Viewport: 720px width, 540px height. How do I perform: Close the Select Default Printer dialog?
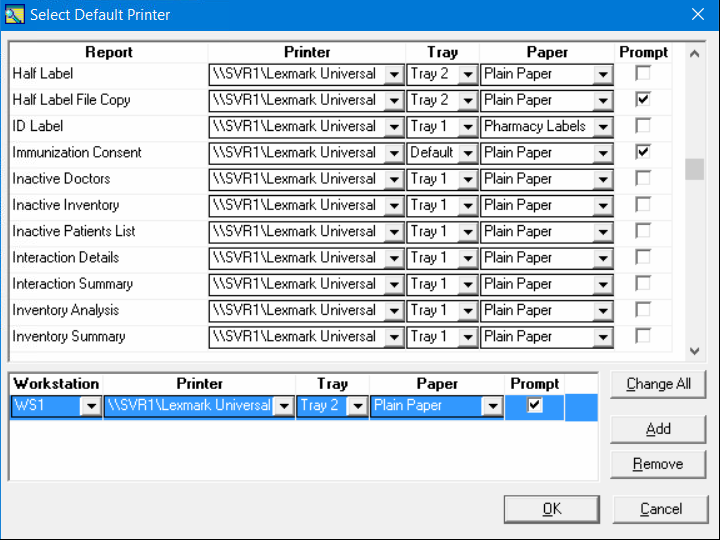(x=698, y=15)
